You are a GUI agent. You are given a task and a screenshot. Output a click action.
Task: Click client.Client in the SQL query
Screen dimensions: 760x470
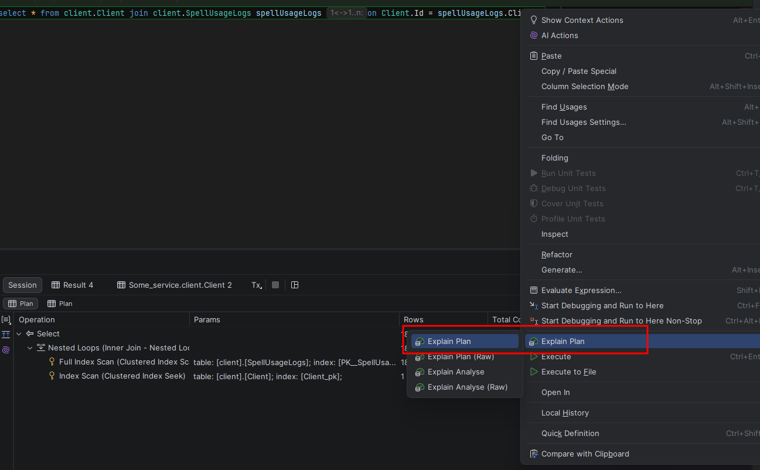tap(94, 13)
